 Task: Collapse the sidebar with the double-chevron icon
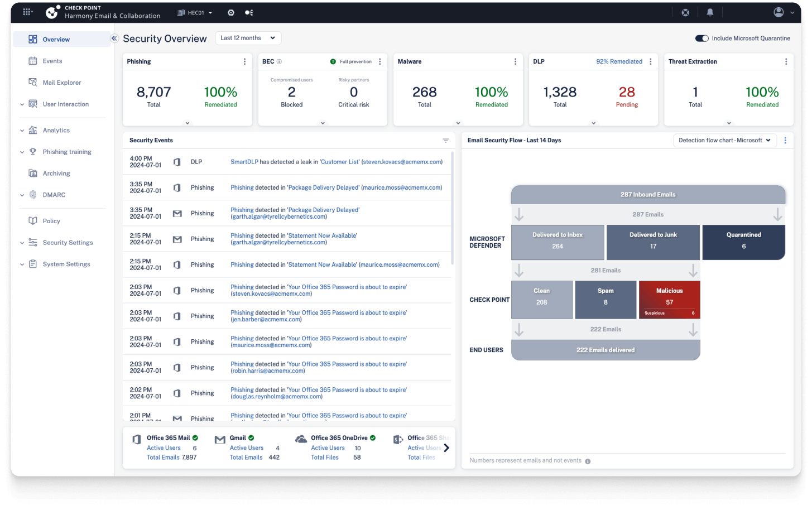pos(114,38)
